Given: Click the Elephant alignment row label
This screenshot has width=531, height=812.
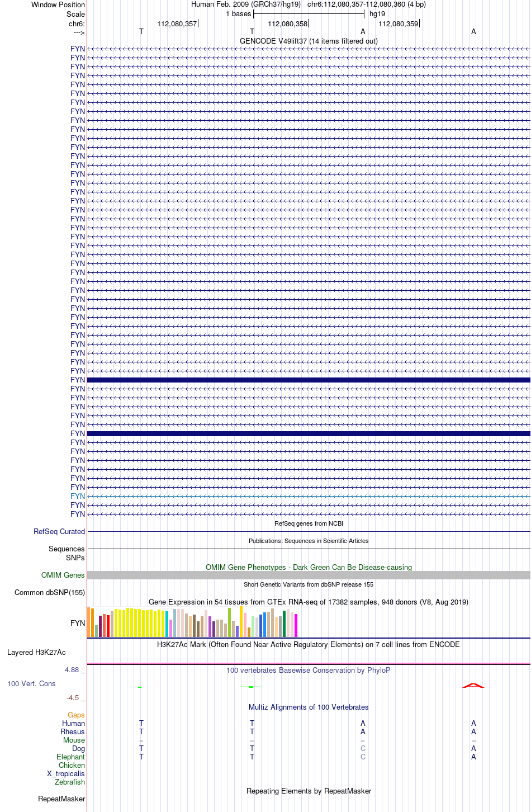Looking at the screenshot, I should [x=71, y=757].
